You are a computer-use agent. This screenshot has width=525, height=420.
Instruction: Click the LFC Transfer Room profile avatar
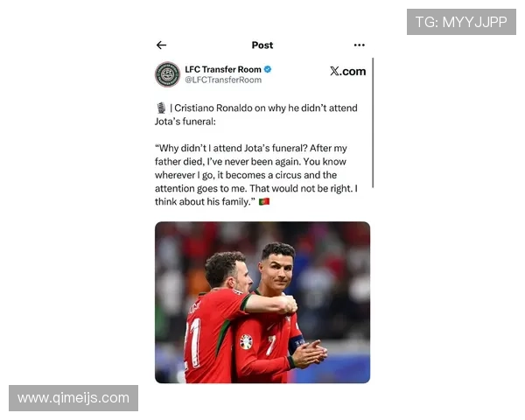[167, 74]
